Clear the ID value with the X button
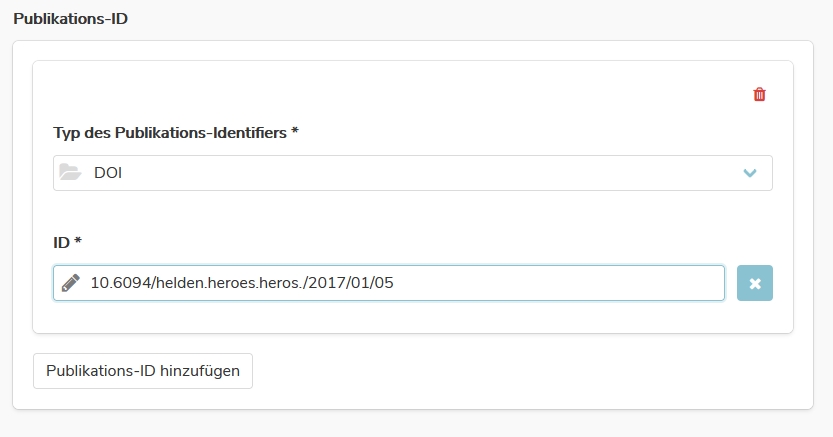Image resolution: width=833 pixels, height=437 pixels. pyautogui.click(x=754, y=283)
